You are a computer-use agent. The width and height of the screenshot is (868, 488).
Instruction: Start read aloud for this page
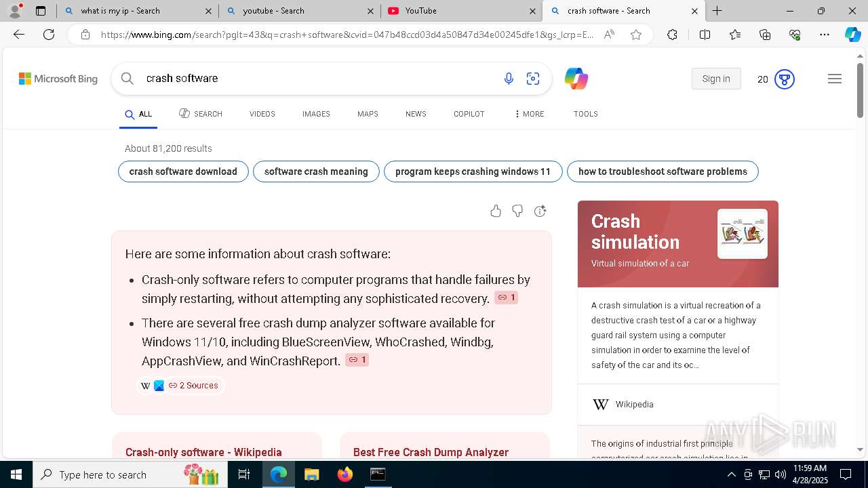[609, 35]
